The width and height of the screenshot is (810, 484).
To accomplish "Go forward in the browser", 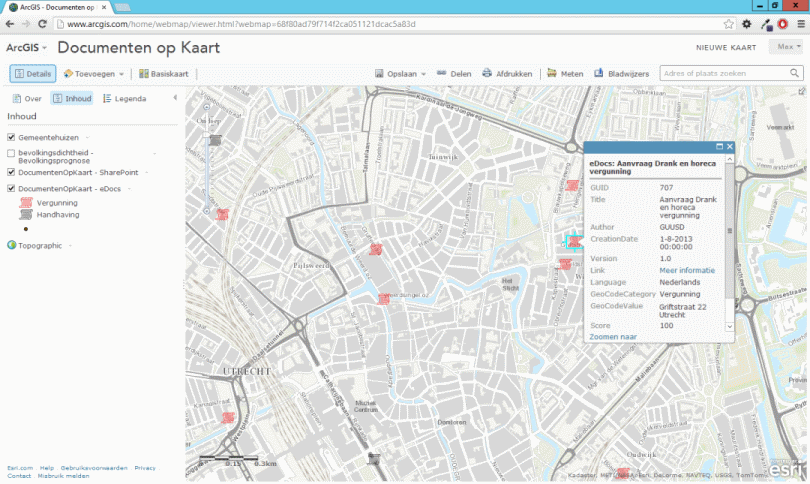I will pos(26,24).
